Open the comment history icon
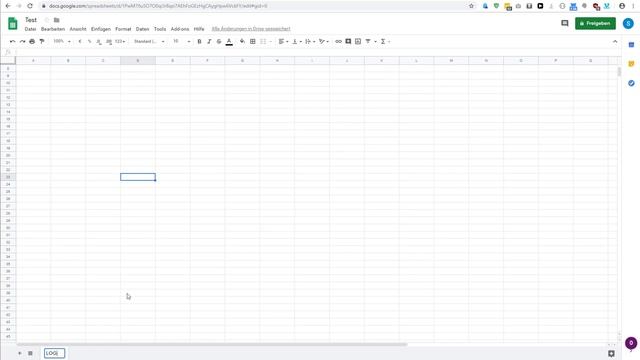 click(x=565, y=23)
